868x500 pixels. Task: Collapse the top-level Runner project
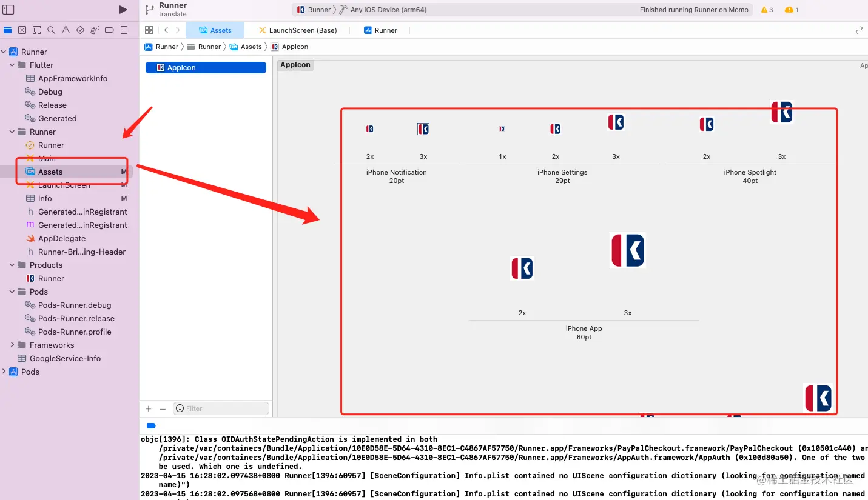(x=4, y=52)
